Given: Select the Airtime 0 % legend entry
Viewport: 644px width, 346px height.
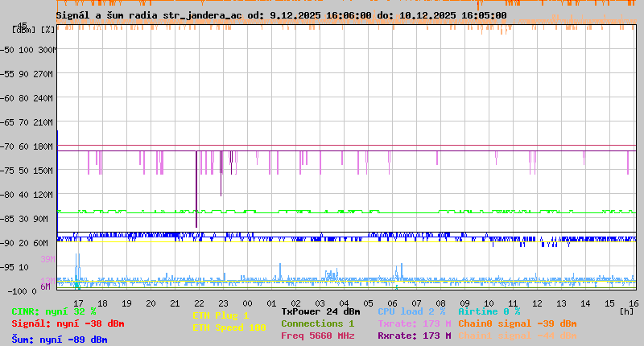Looking at the screenshot, I should click(489, 311).
